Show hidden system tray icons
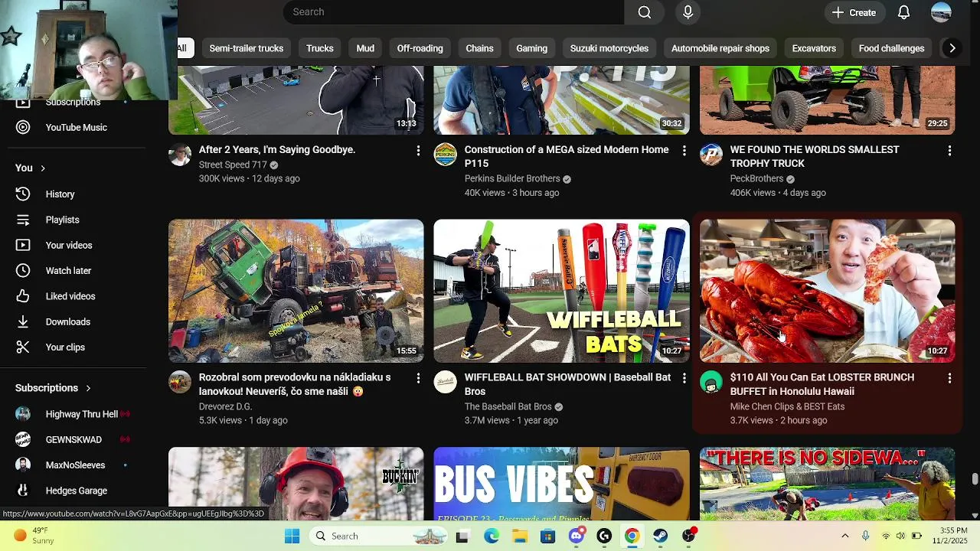The width and height of the screenshot is (980, 551). point(845,536)
